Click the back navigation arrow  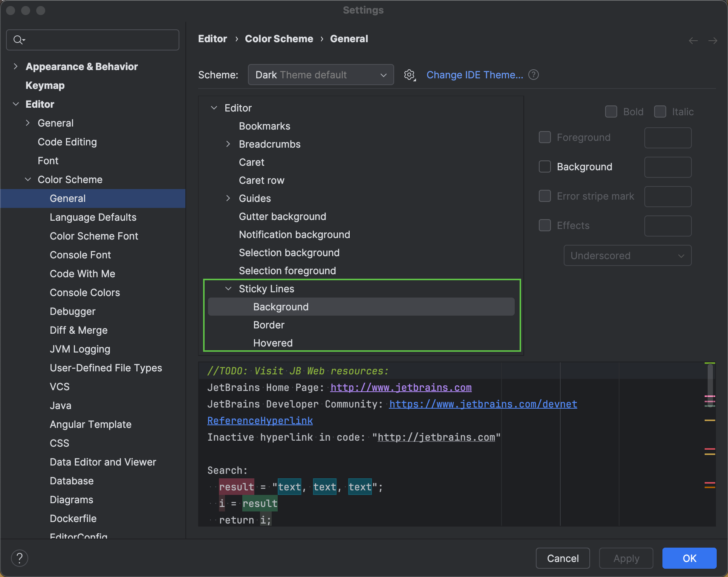tap(693, 40)
